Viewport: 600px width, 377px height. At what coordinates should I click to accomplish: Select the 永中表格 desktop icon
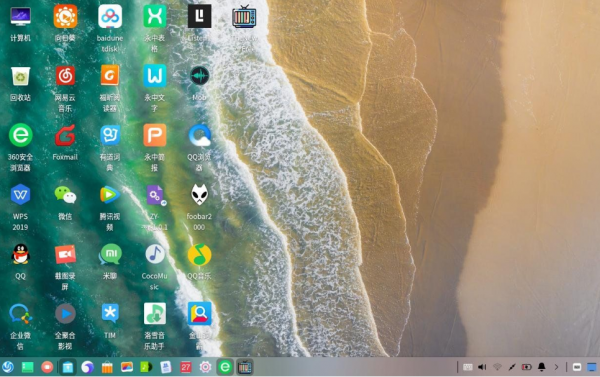click(155, 16)
